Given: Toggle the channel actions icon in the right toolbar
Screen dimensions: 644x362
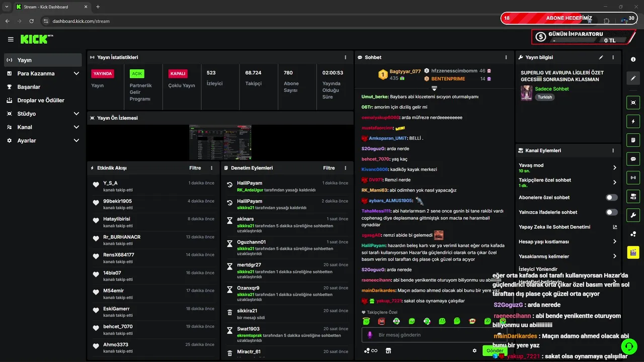Looking at the screenshot, I should point(633,196).
